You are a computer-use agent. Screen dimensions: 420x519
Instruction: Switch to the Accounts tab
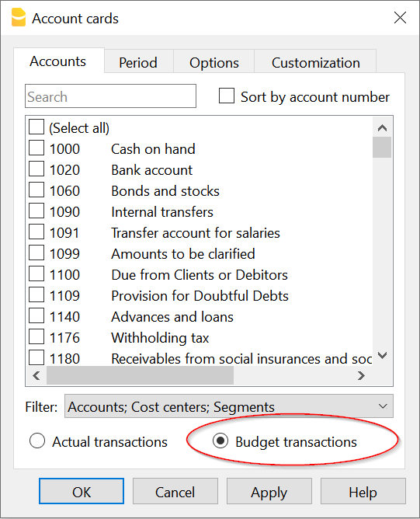pyautogui.click(x=58, y=61)
